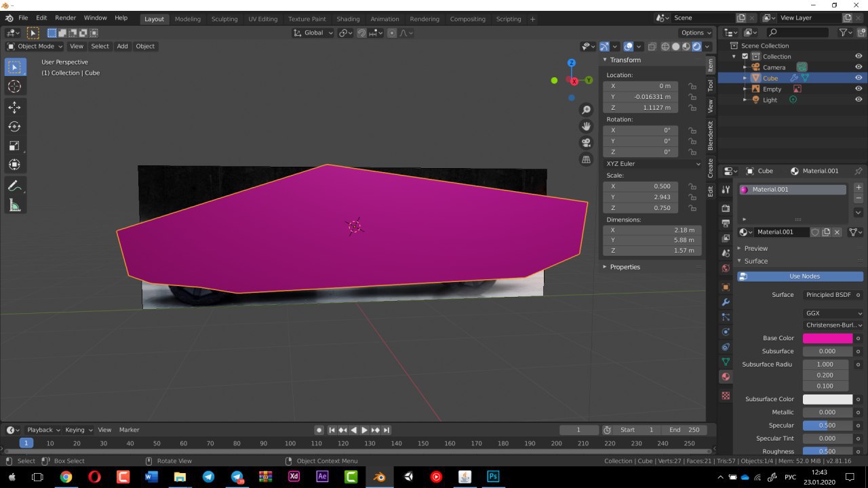Toggle camera view icon
The width and height of the screenshot is (868, 488).
click(x=587, y=142)
